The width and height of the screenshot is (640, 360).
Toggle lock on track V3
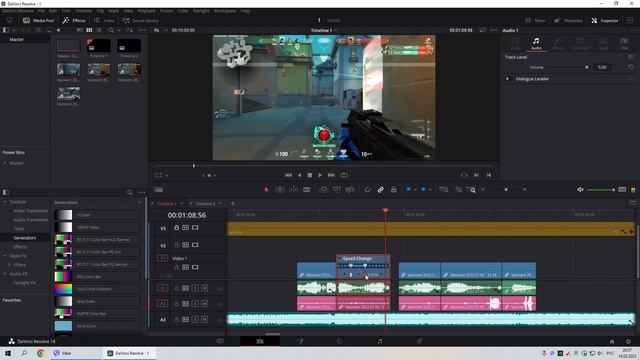(176, 227)
